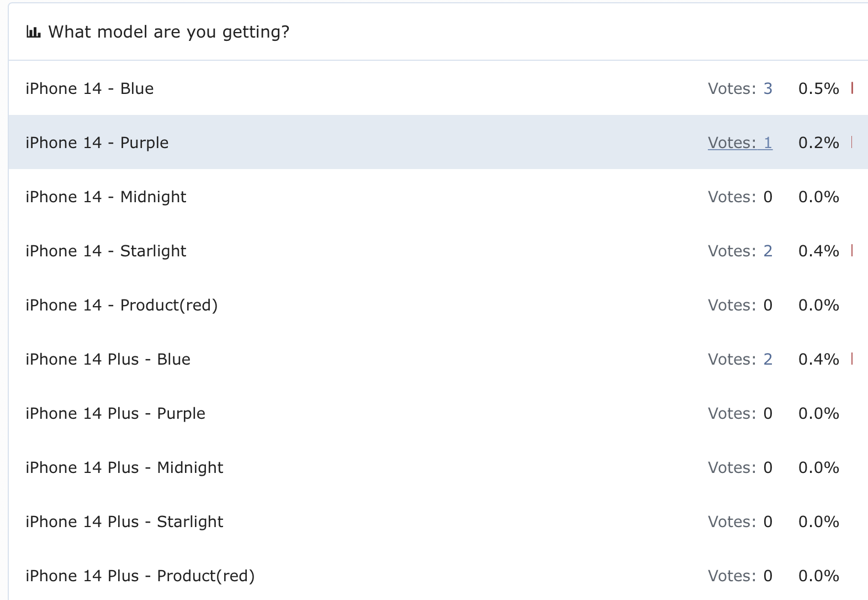Click Votes: 0 for iPhone 14 Midnight
Viewport: 868px width, 600px height.
point(740,197)
